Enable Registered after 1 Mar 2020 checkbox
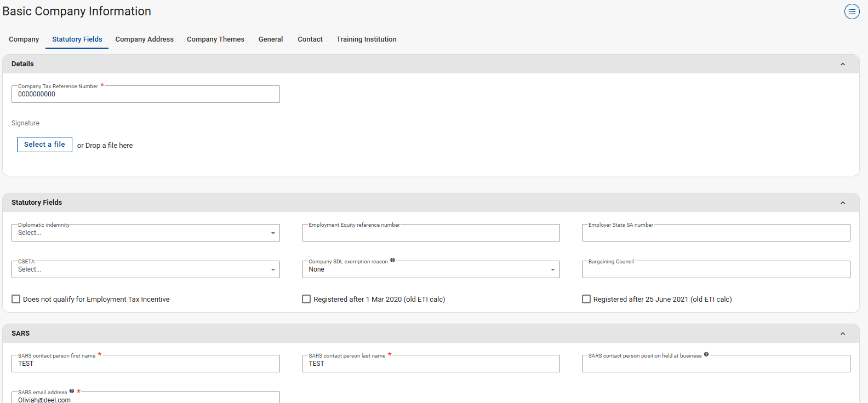The height and width of the screenshot is (403, 868). pyautogui.click(x=306, y=299)
